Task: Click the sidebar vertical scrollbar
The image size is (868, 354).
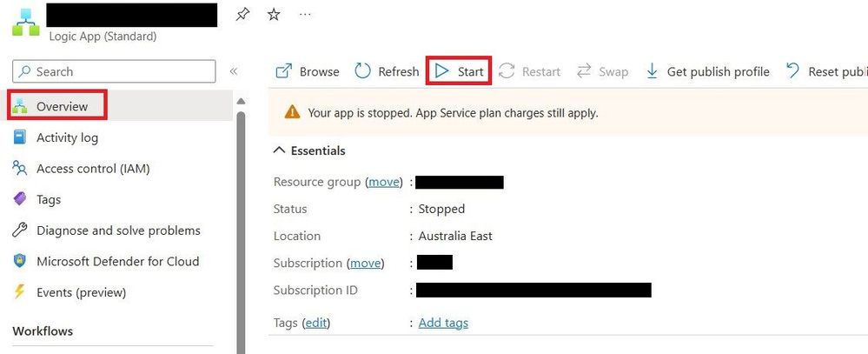Action: coord(241,233)
